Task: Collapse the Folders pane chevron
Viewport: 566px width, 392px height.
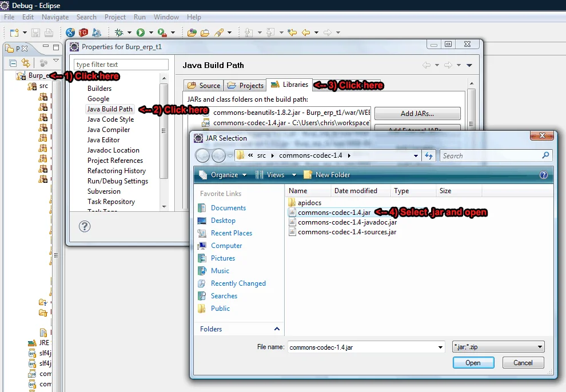Action: coord(277,329)
